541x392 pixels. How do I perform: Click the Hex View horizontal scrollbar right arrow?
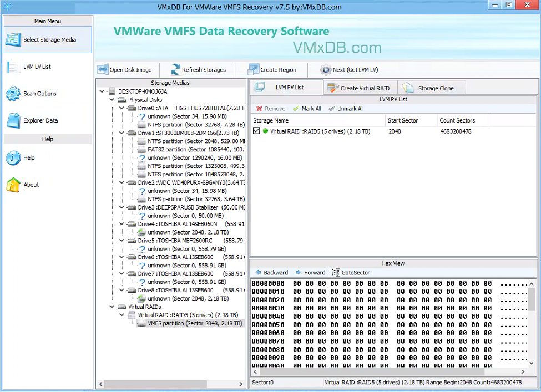pyautogui.click(x=523, y=371)
